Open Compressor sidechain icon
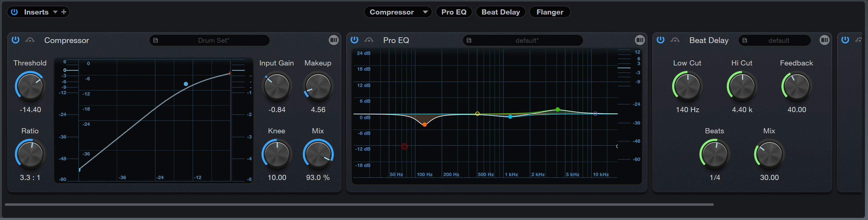The height and width of the screenshot is (220, 868). 30,40
